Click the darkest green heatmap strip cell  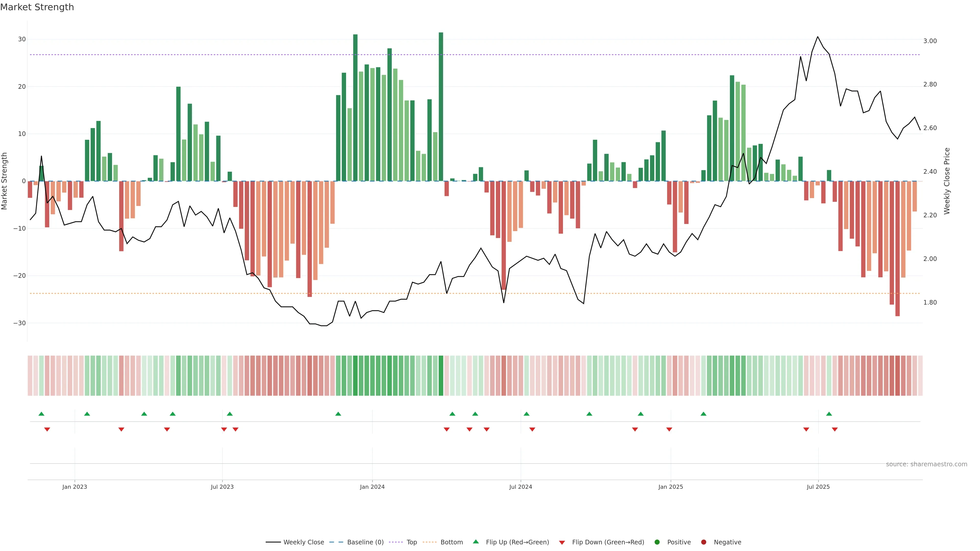[x=441, y=375]
